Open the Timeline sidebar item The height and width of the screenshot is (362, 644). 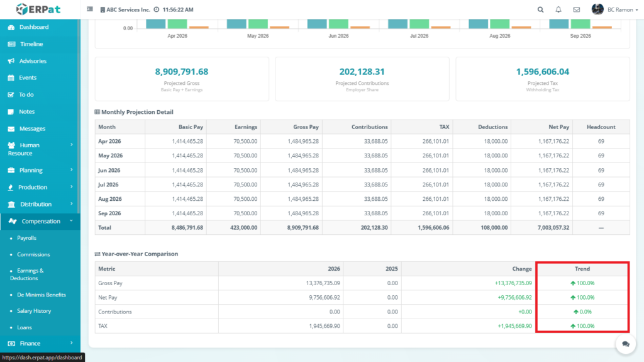click(x=31, y=44)
